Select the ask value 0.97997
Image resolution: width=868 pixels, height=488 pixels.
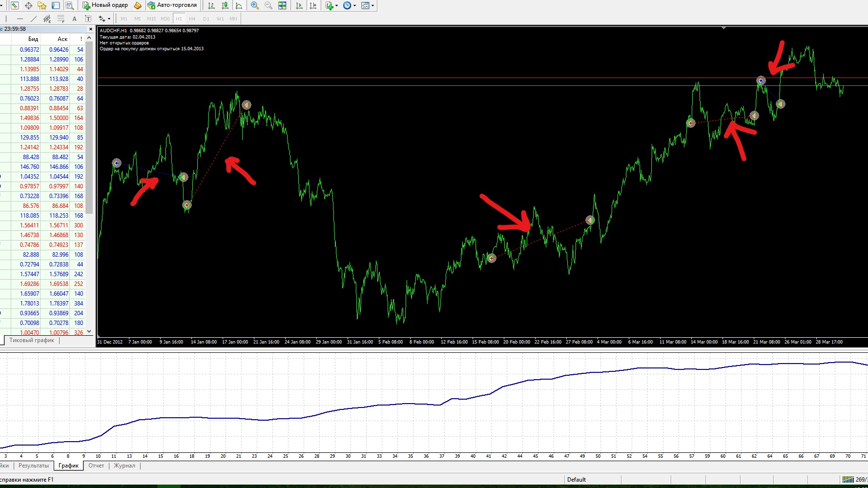click(x=59, y=186)
